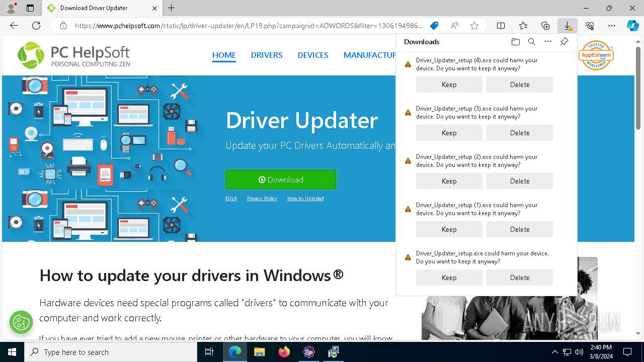The width and height of the screenshot is (644, 362).
Task: Delete Driver_Updater_setup (1).exe
Action: [x=520, y=229]
